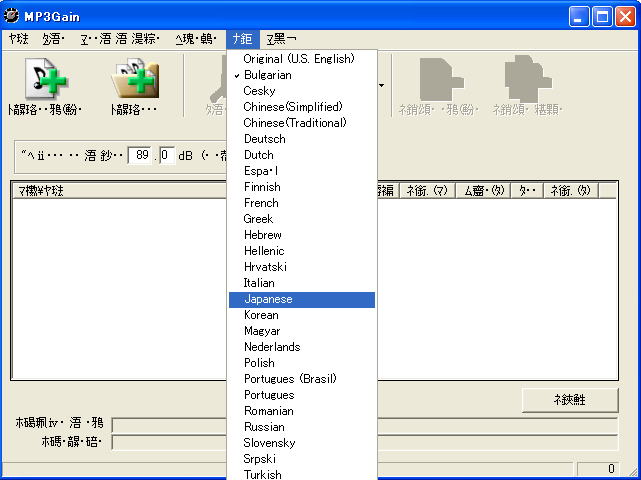Minimize the MP3Gain window

coord(579,17)
